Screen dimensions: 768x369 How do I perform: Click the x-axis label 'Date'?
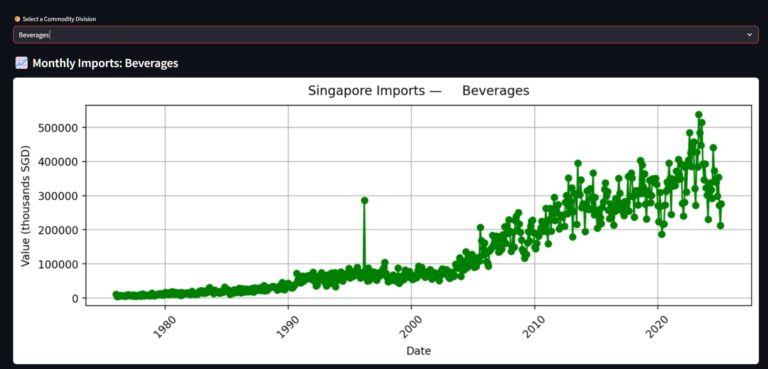418,351
